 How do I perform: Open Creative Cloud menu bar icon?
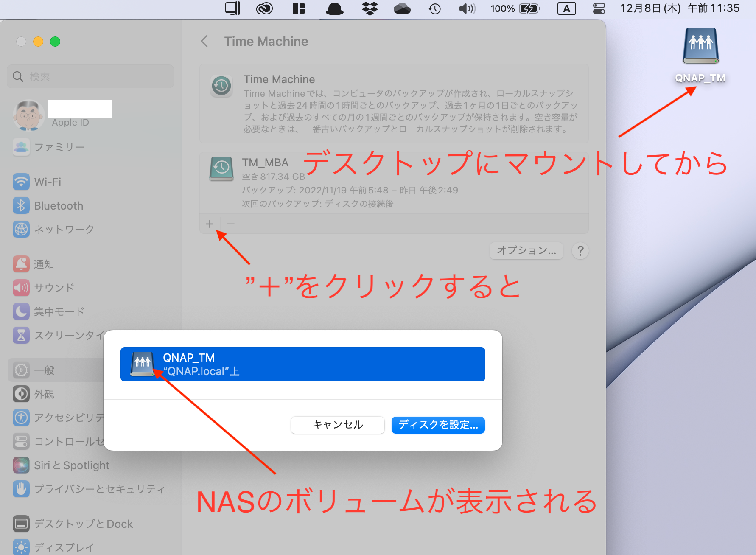tap(264, 8)
